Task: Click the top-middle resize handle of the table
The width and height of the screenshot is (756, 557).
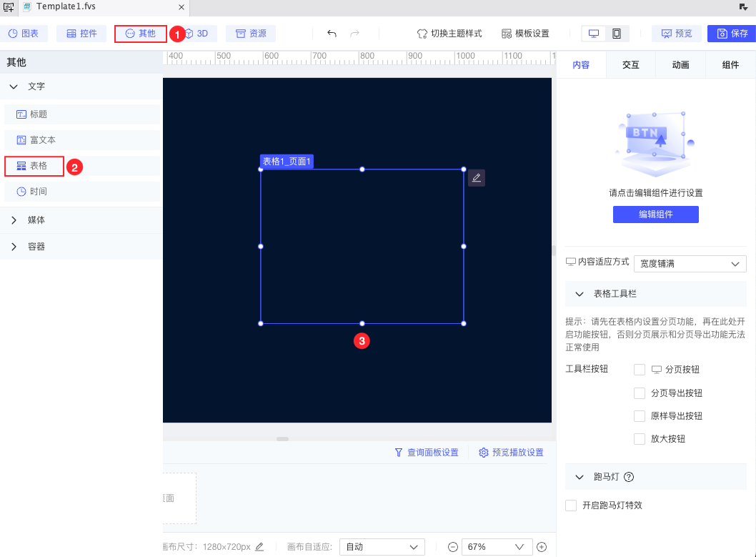Action: (x=362, y=169)
